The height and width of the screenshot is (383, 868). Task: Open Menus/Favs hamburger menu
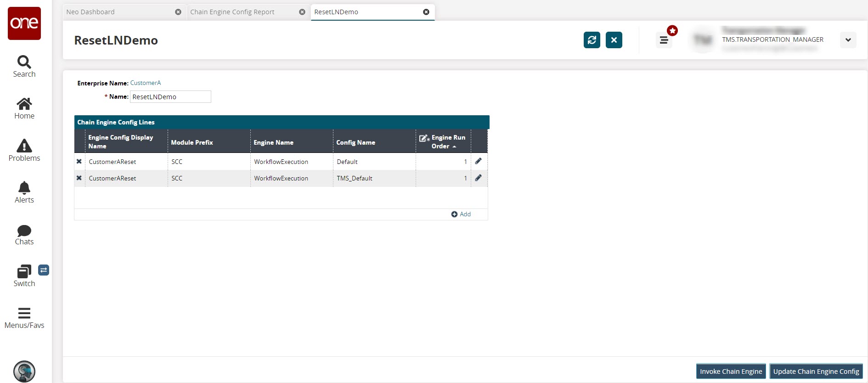pos(24,318)
